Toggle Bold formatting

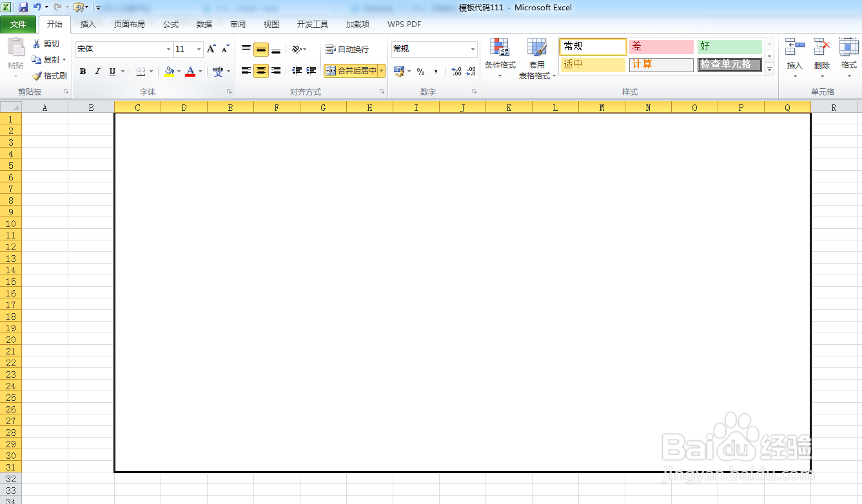pyautogui.click(x=83, y=72)
